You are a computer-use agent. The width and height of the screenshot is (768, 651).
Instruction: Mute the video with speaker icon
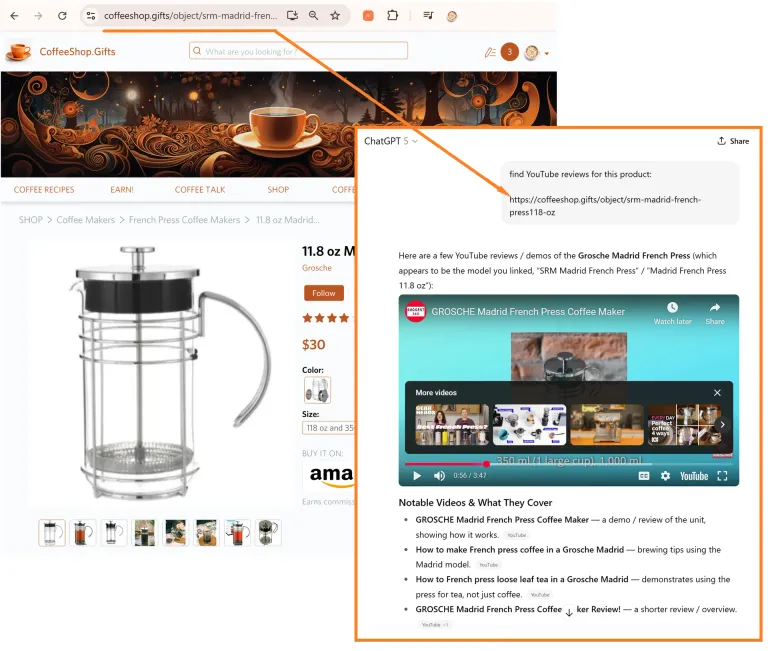point(439,476)
